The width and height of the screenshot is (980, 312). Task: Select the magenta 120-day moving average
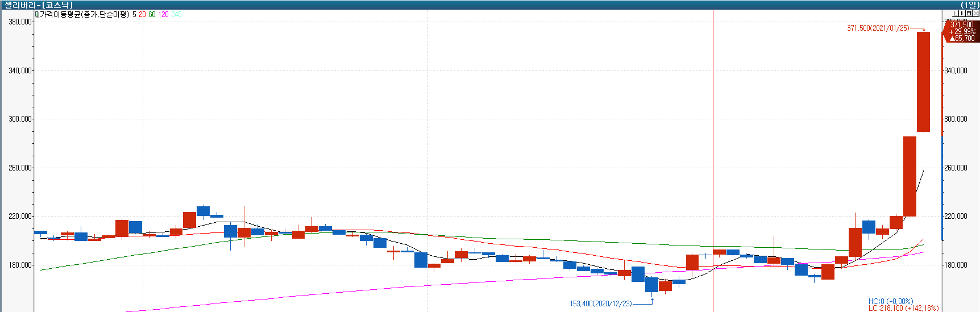point(164,14)
